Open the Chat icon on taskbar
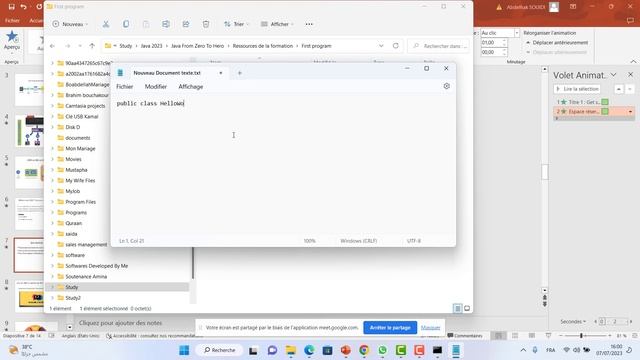 coord(272,350)
